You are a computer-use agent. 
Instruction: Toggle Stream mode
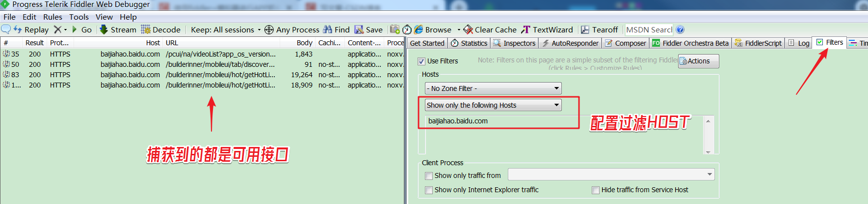click(118, 29)
